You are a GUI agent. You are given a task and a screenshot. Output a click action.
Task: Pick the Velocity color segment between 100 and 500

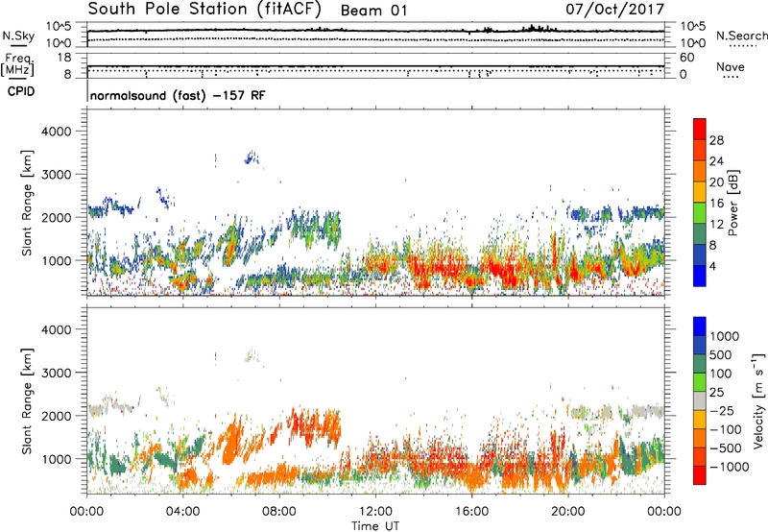(x=700, y=364)
